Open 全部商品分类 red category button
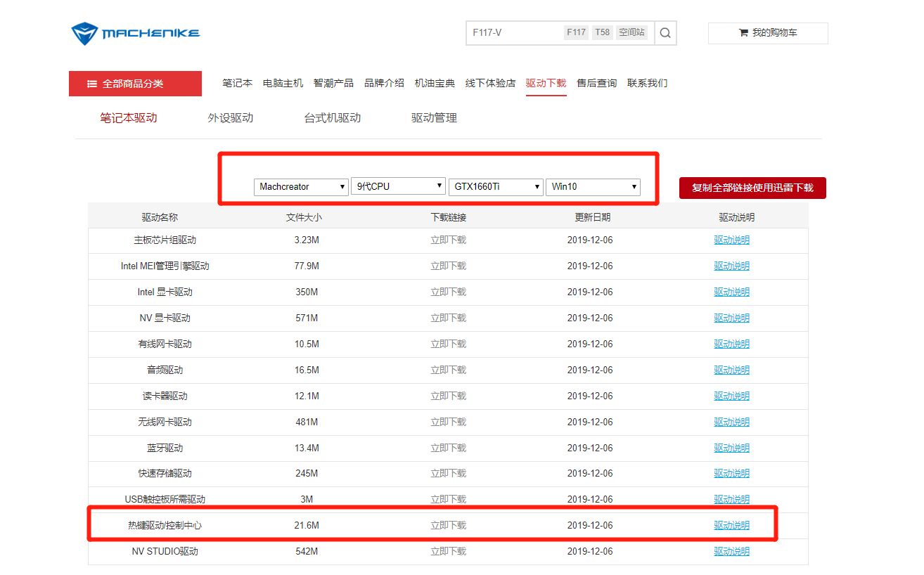Viewport: 924px width, 575px height. pyautogui.click(x=135, y=84)
